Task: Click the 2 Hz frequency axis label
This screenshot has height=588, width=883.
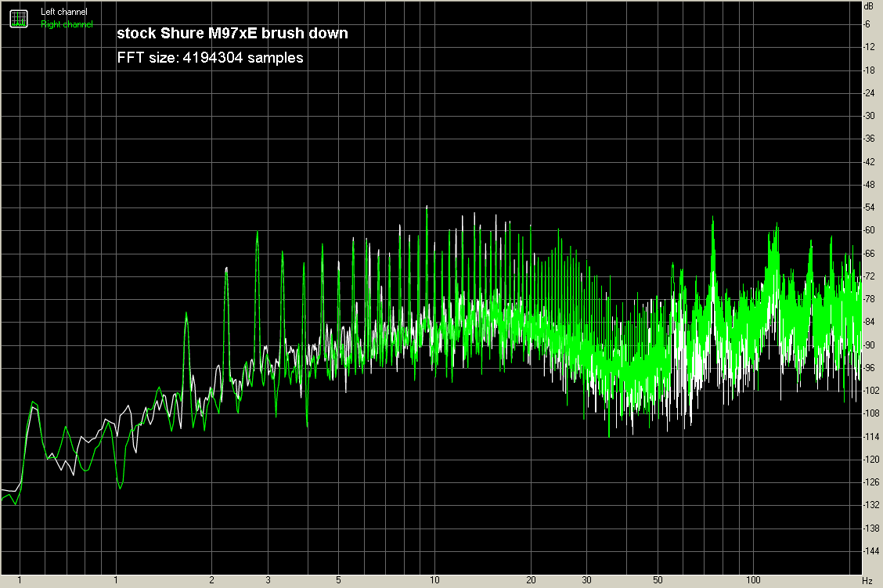Action: pyautogui.click(x=211, y=580)
